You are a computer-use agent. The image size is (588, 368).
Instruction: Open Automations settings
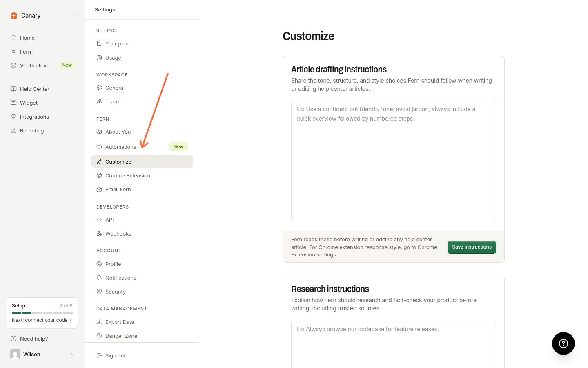tap(142, 147)
